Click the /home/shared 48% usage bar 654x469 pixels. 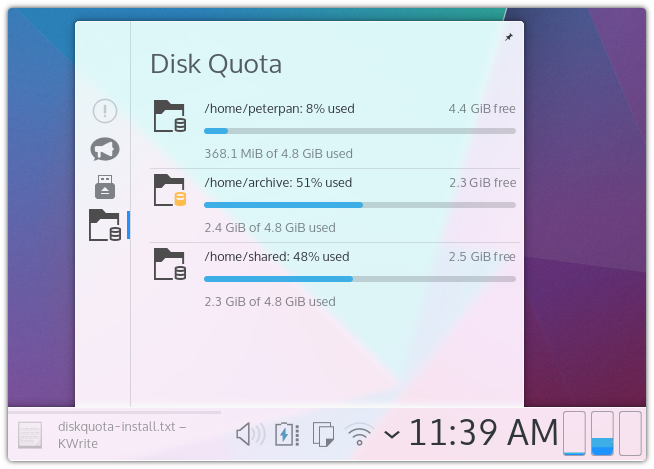pos(359,279)
